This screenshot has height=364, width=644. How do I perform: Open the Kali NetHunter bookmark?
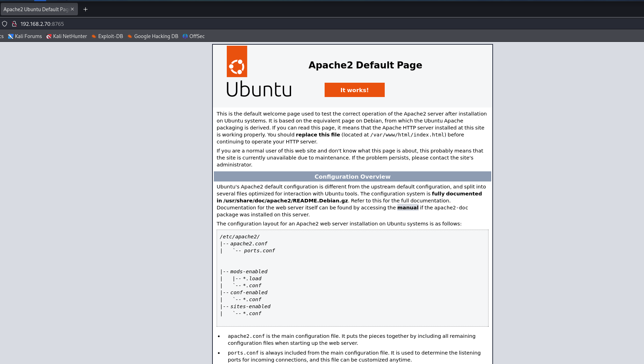pos(67,36)
